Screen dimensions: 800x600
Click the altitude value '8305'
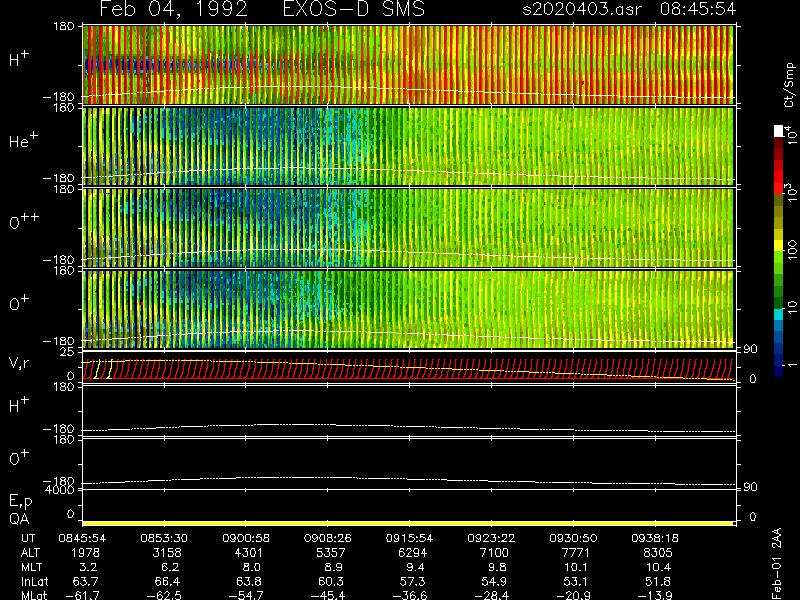coord(658,553)
